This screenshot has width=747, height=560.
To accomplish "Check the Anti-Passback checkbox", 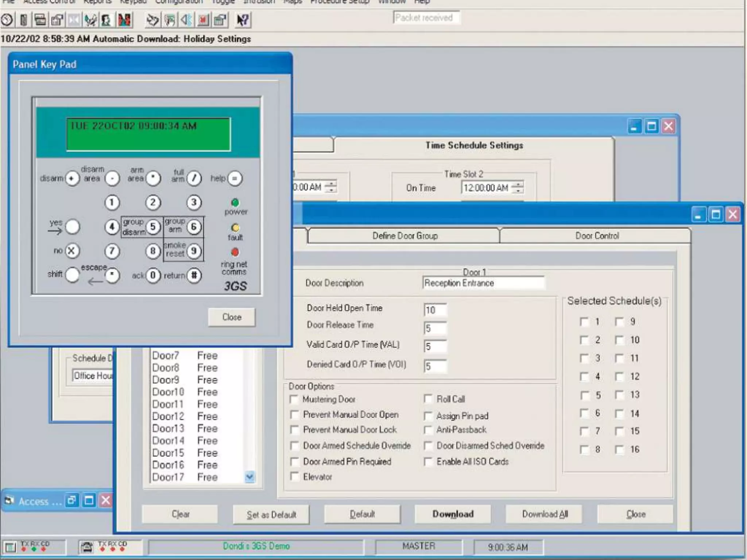I will pos(428,430).
